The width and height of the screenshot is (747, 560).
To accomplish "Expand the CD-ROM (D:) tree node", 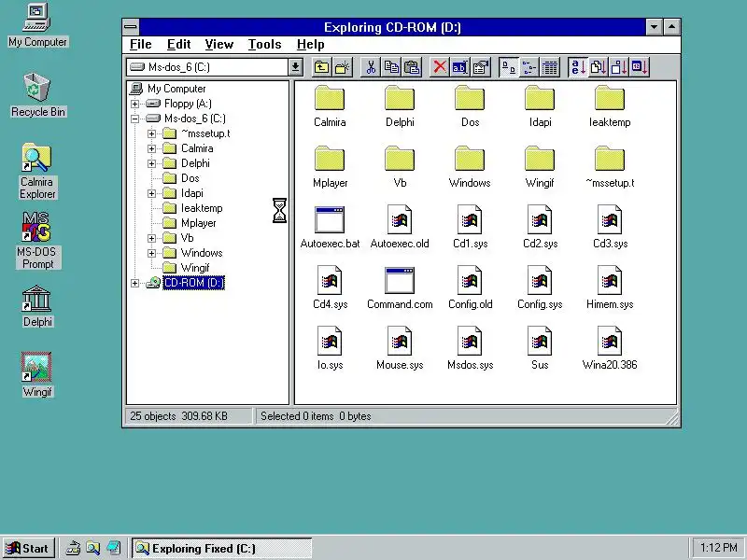I will click(134, 283).
